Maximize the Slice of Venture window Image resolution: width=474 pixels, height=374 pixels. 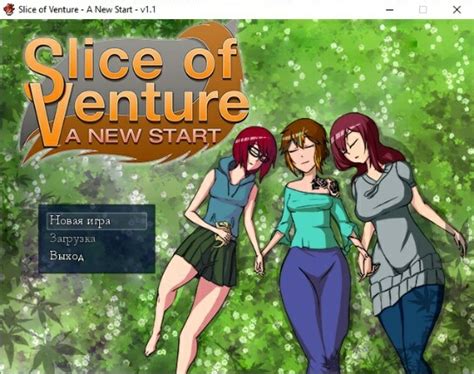423,10
